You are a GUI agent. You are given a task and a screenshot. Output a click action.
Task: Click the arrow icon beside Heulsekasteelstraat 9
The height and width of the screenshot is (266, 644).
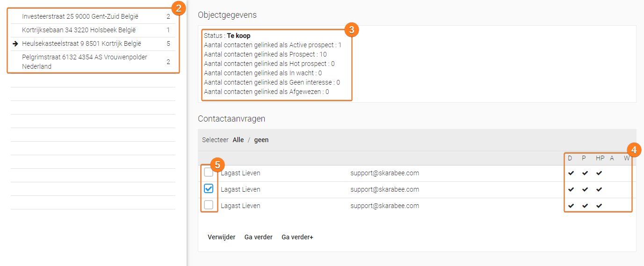click(15, 43)
